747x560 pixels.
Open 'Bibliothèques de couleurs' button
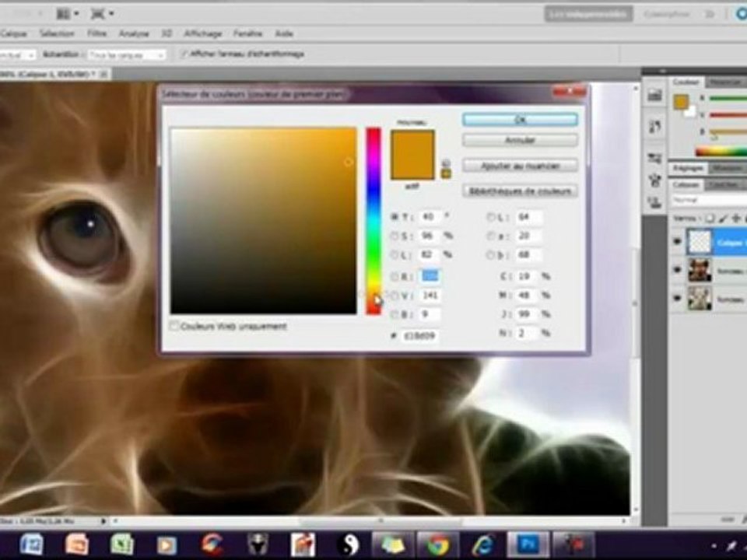[x=521, y=191]
